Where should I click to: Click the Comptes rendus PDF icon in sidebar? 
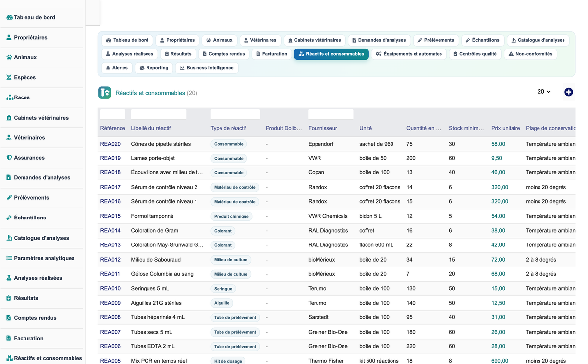[x=9, y=318]
